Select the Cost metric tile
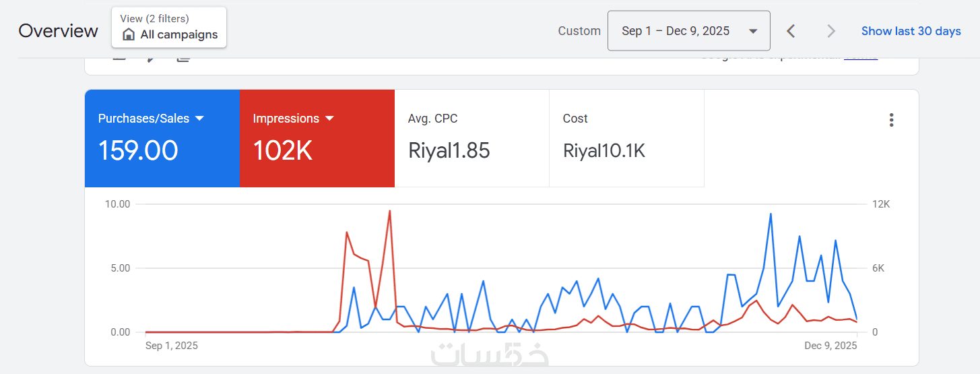Screen dimensions: 980x374 pos(626,138)
